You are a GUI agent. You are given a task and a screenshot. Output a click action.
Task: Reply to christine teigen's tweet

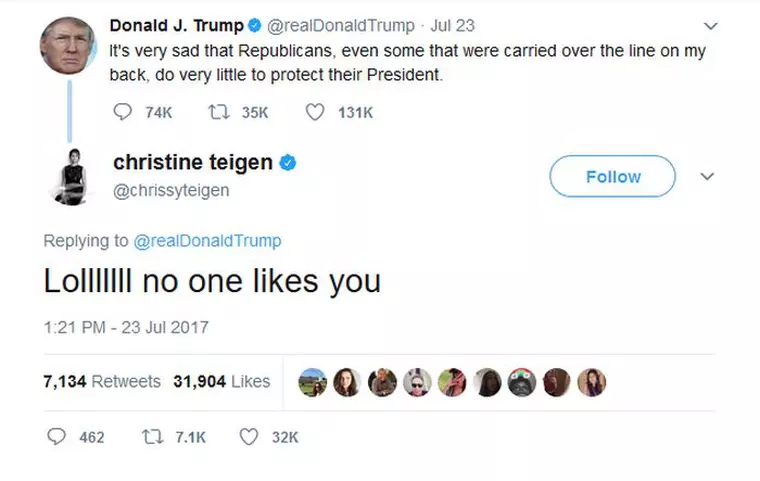pyautogui.click(x=57, y=437)
